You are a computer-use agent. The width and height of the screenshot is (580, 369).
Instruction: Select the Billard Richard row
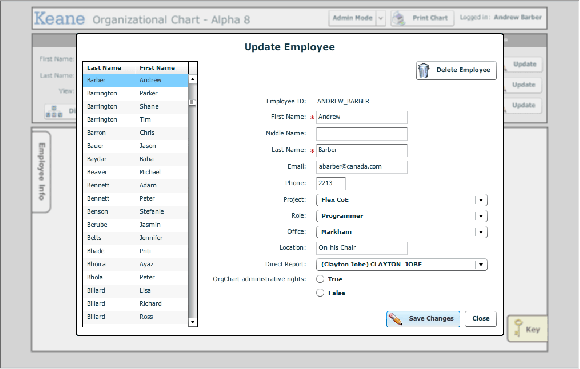136,304
